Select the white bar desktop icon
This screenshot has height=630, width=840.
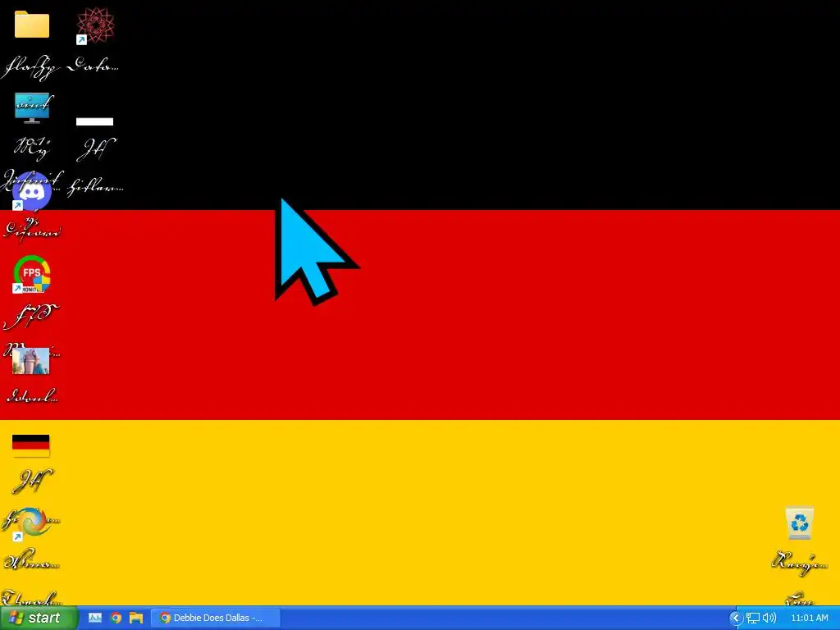[95, 121]
